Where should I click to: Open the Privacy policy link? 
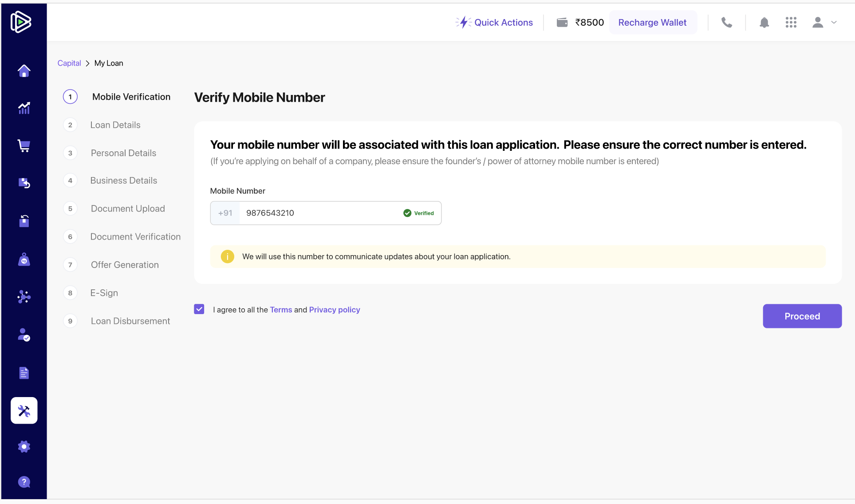tap(335, 310)
